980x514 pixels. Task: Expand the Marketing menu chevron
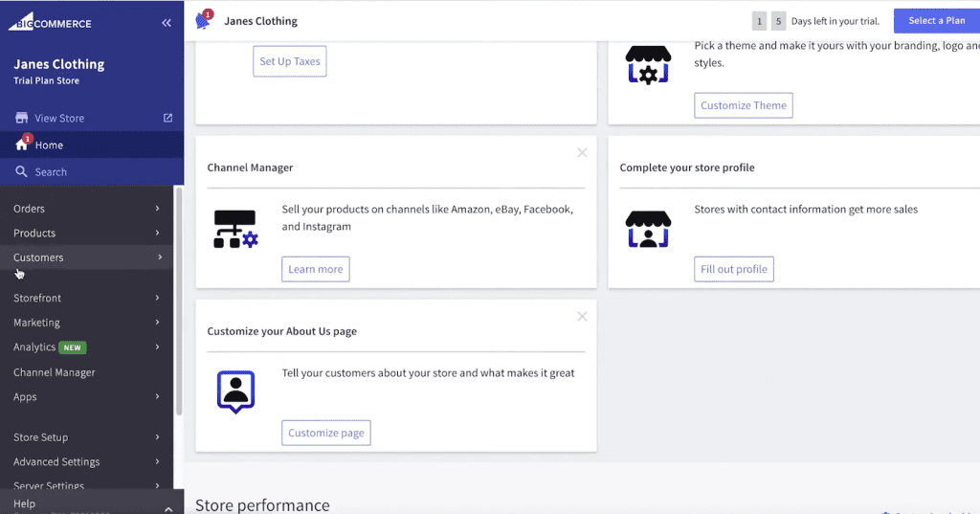pos(158,322)
